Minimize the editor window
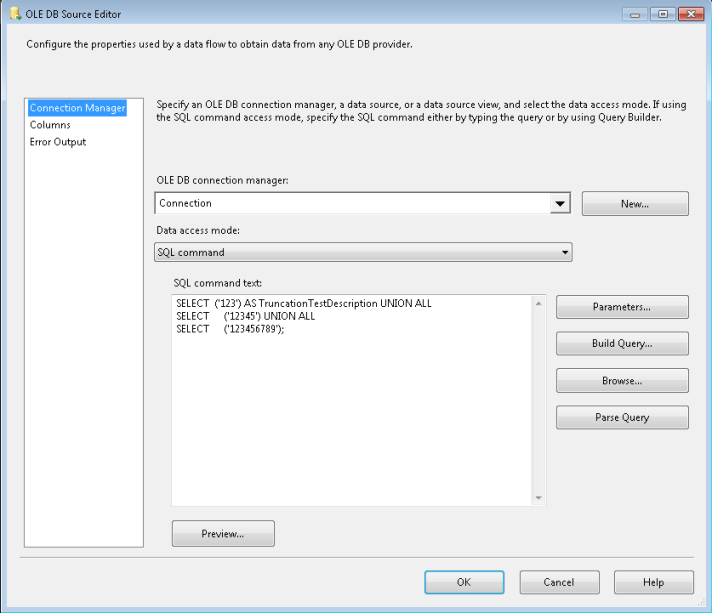The image size is (712, 613). tap(635, 14)
